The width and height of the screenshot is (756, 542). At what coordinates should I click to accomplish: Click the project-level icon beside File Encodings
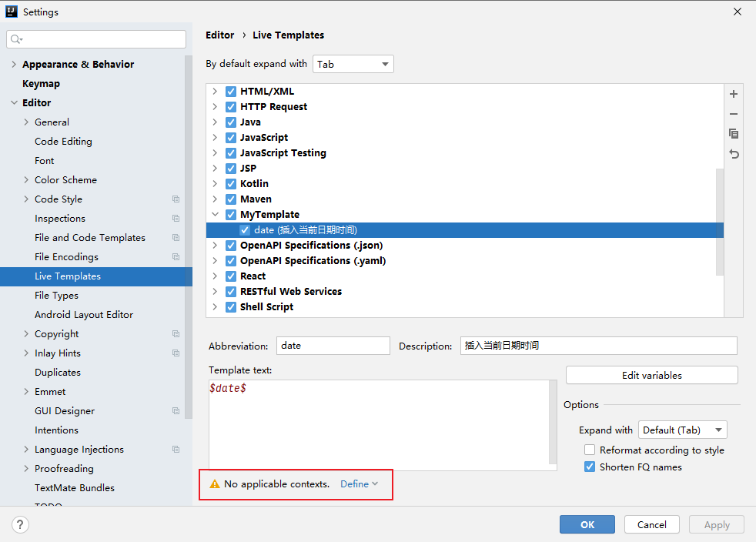point(176,257)
